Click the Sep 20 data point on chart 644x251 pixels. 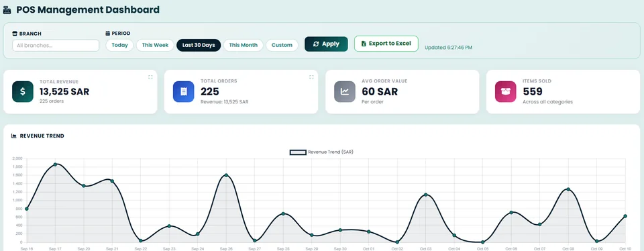(x=83, y=186)
